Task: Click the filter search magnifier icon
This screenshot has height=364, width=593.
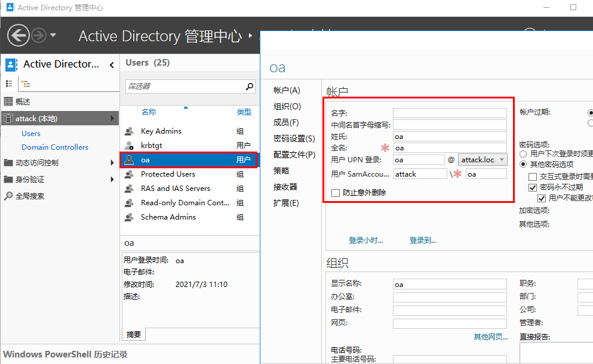Action: (x=250, y=86)
